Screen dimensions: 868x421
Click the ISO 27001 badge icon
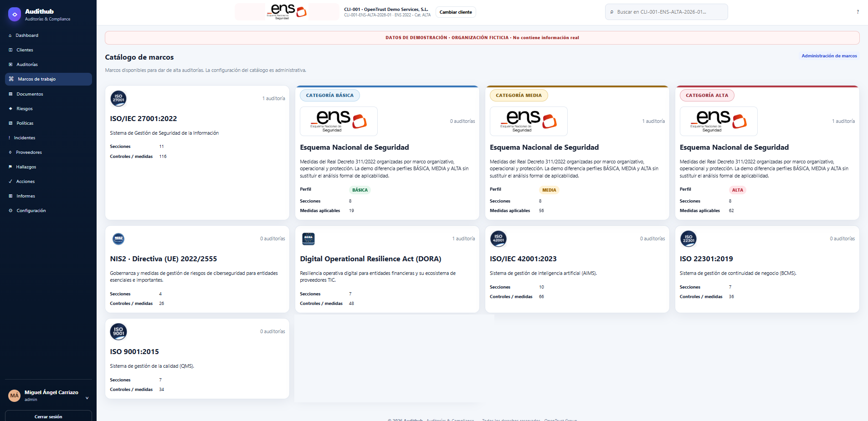(118, 98)
